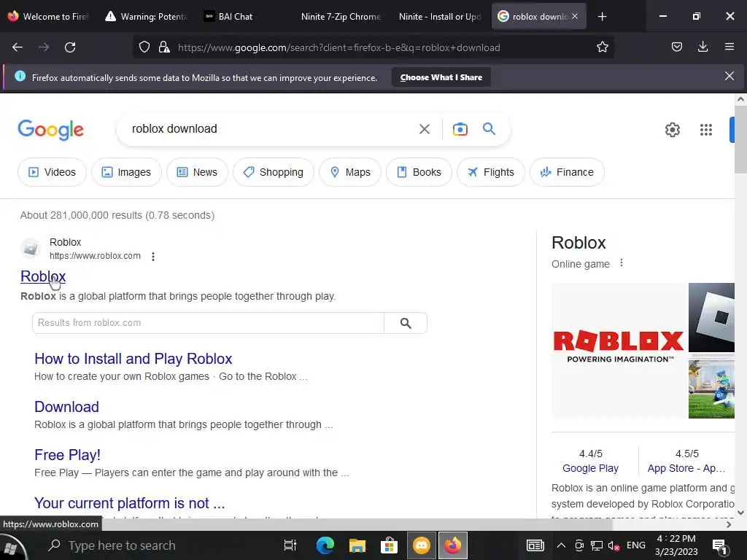Dismiss the Firefox data notification bar

pos(729,76)
